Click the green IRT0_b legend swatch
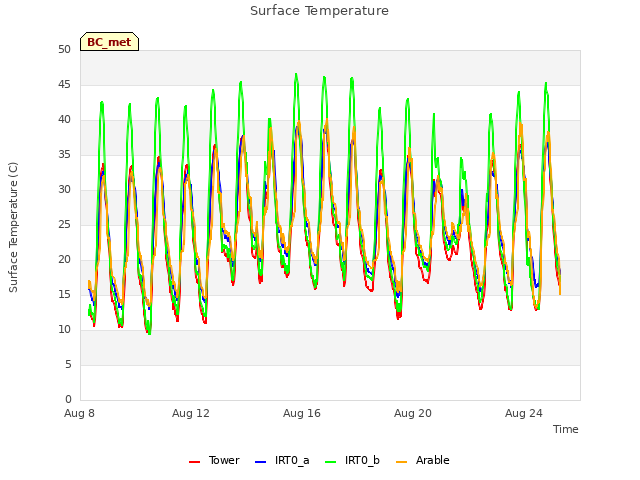Viewport: 640px width, 480px height. point(331,462)
